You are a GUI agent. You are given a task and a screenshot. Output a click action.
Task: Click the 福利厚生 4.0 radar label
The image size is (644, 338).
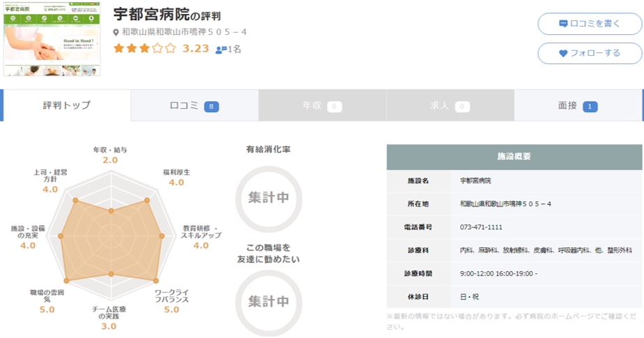[x=176, y=178]
